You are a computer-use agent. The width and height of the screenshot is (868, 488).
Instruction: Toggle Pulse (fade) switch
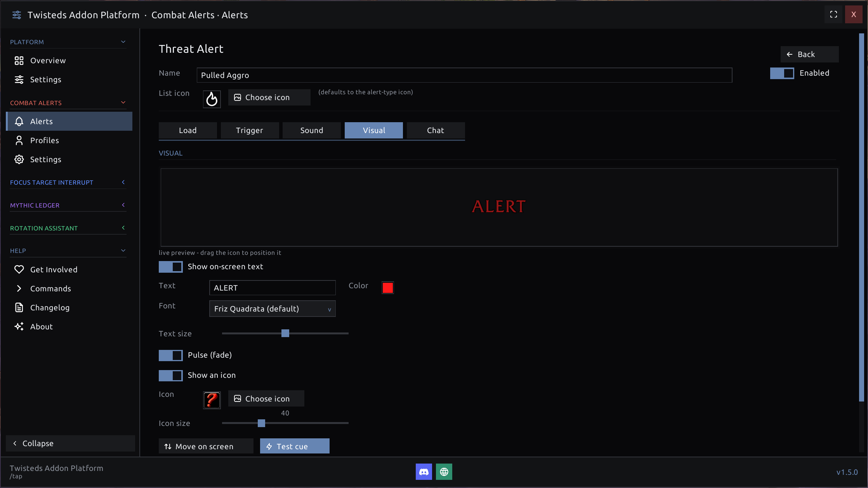click(170, 355)
